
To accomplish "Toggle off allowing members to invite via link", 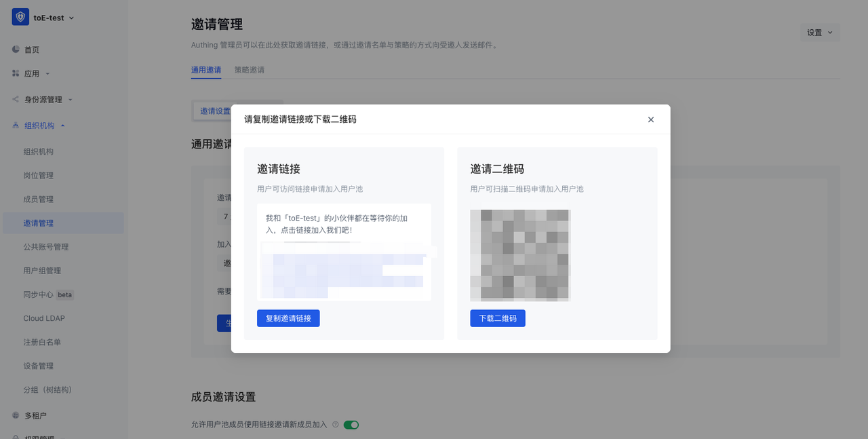I will tap(351, 425).
